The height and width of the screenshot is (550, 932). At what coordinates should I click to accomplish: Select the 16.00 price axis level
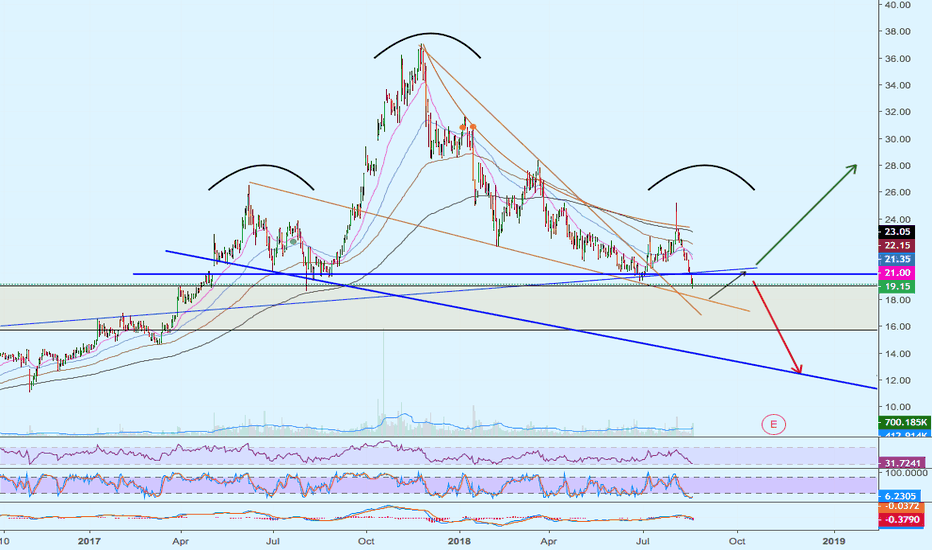click(898, 326)
